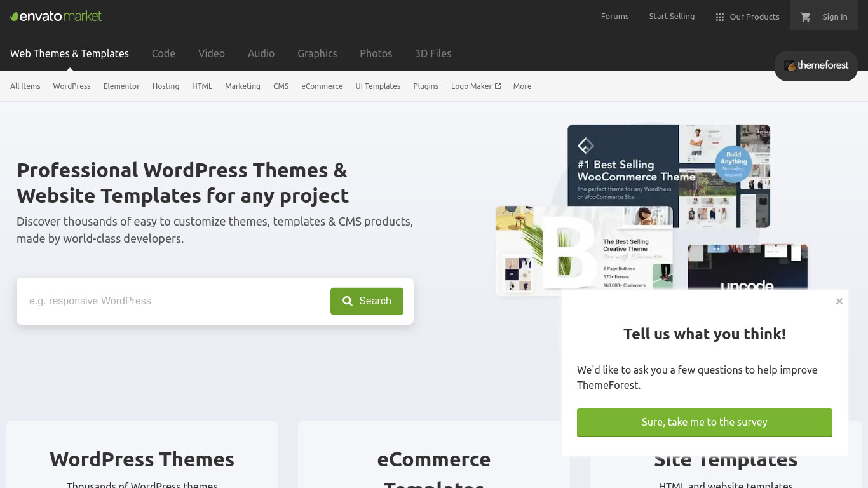Open the Forums link

coord(614,17)
